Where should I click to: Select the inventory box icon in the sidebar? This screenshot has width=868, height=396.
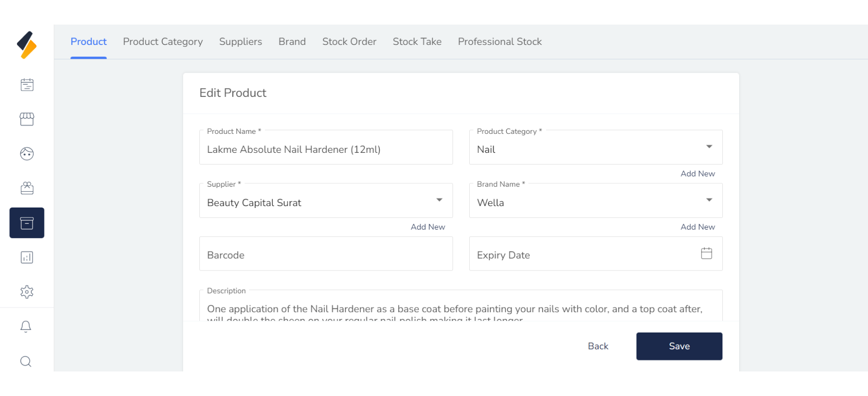[x=27, y=223]
